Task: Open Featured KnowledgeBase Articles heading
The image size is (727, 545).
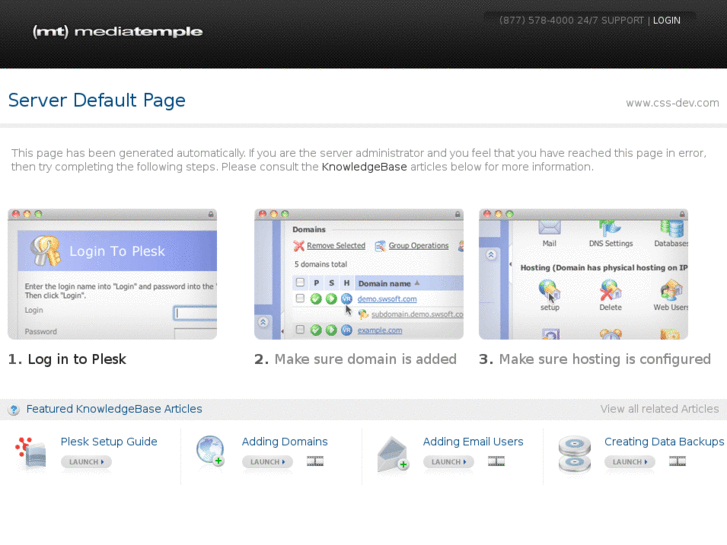Action: 114,409
